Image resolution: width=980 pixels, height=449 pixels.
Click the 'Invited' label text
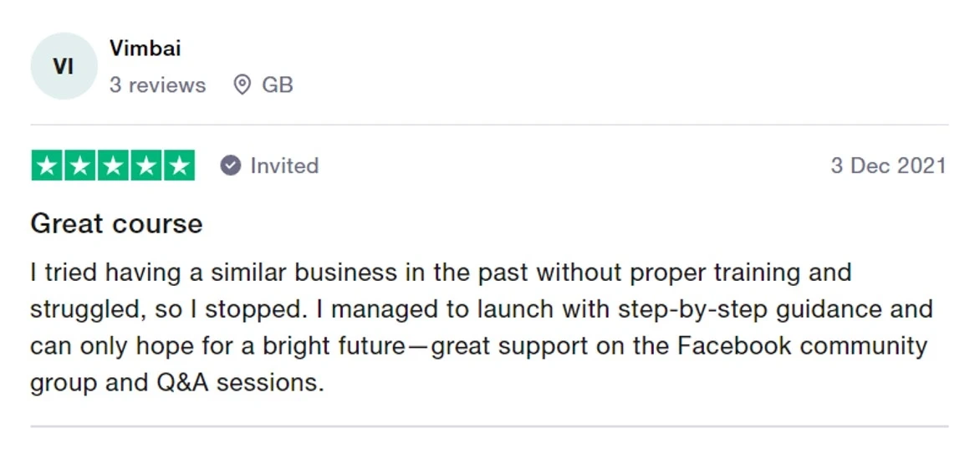[284, 166]
